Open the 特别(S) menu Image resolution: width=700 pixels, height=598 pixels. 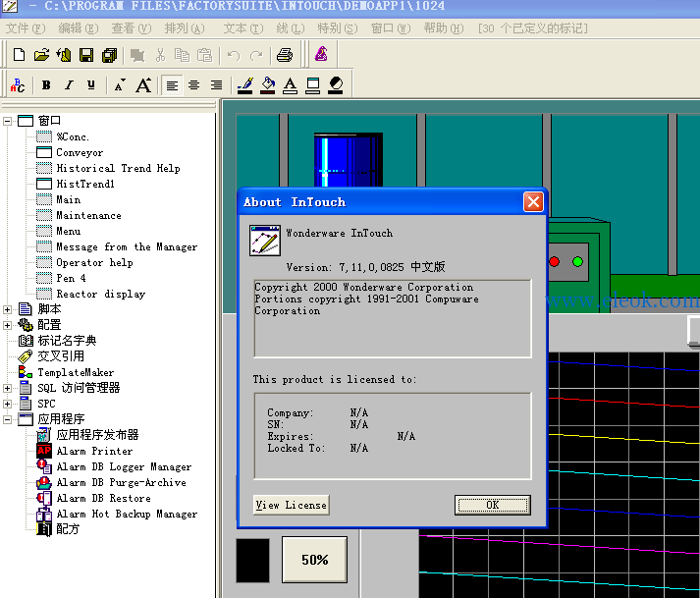[338, 28]
